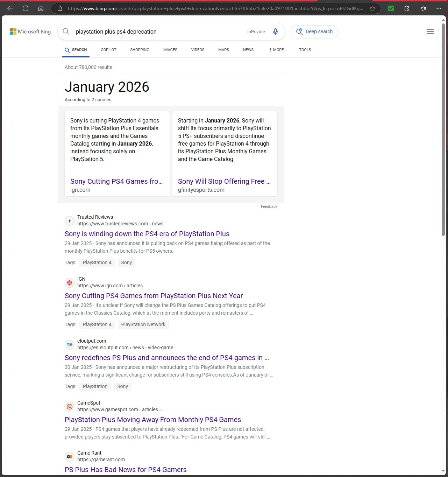The width and height of the screenshot is (448, 477).
Task: Switch to the VIDEOS tab
Action: [198, 50]
